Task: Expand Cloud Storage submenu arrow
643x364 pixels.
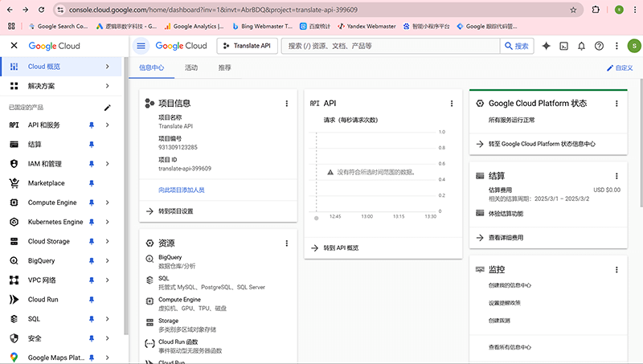Action: click(108, 241)
